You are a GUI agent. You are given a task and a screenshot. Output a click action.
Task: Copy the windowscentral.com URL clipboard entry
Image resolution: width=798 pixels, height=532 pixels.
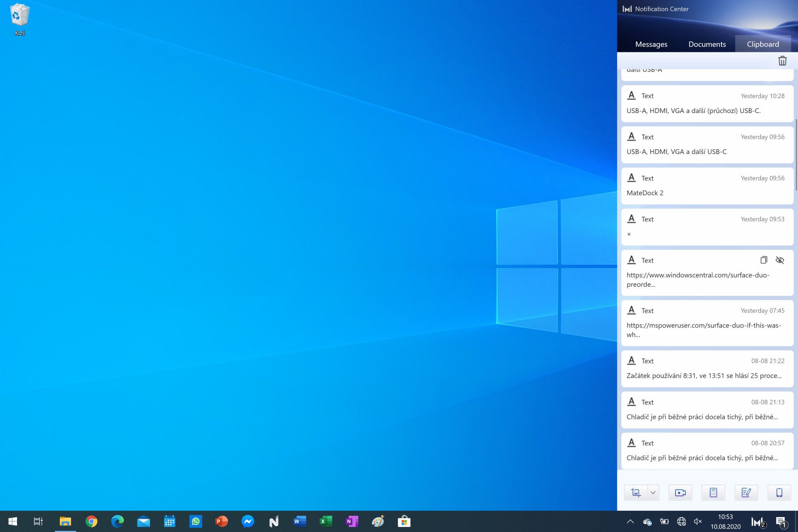764,260
